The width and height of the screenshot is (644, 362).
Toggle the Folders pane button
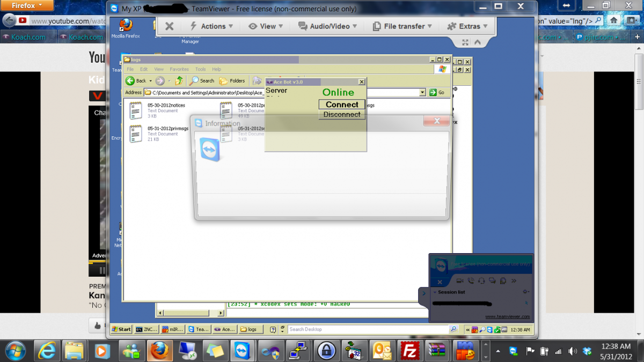point(232,81)
